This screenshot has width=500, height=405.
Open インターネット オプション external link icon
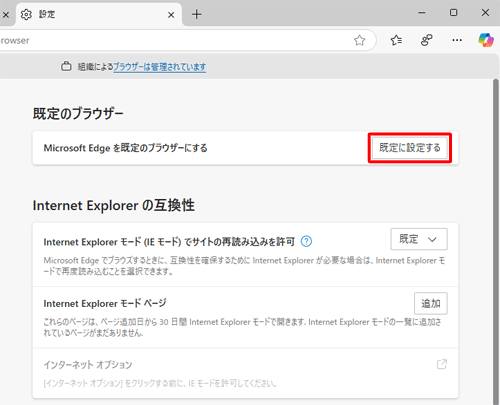(442, 364)
